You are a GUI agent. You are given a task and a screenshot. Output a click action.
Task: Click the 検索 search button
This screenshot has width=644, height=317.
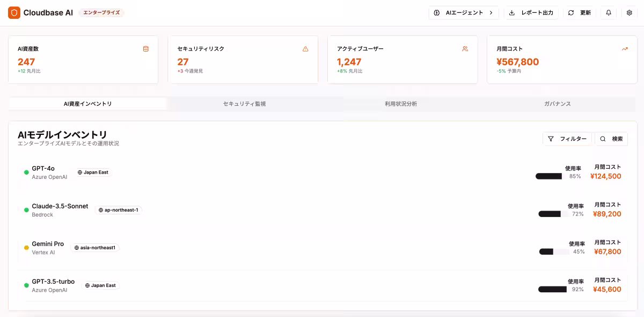(x=611, y=139)
